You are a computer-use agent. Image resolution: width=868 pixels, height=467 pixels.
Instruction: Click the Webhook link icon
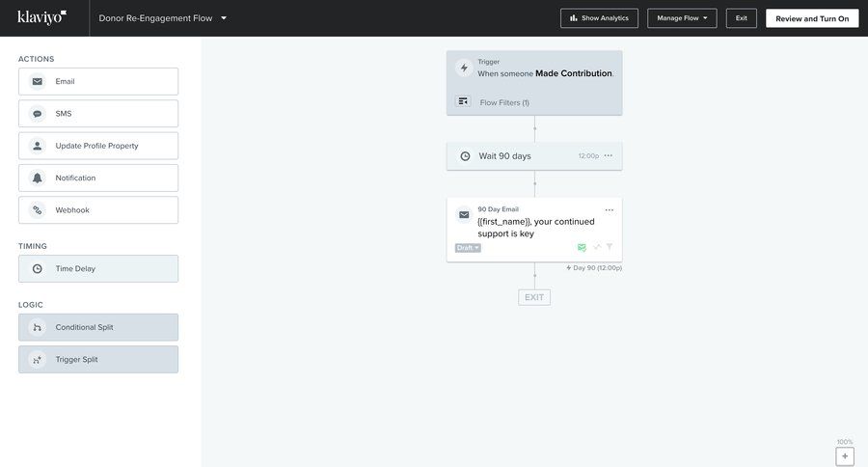(37, 210)
